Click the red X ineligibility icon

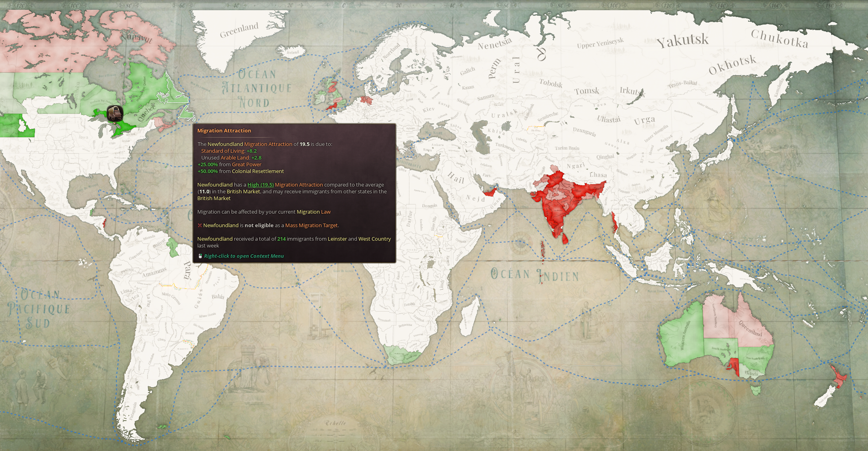pyautogui.click(x=200, y=225)
